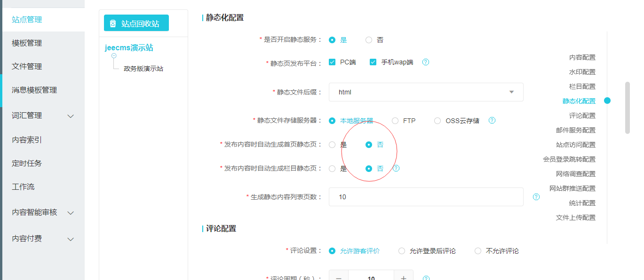The width and height of the screenshot is (644, 280).
Task: Click the 生成静态内容列表页数 input field
Action: (x=426, y=197)
